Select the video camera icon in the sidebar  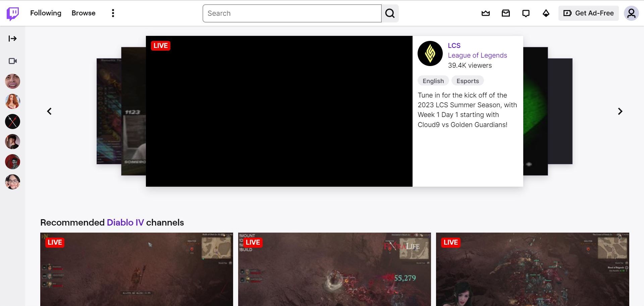[x=12, y=61]
